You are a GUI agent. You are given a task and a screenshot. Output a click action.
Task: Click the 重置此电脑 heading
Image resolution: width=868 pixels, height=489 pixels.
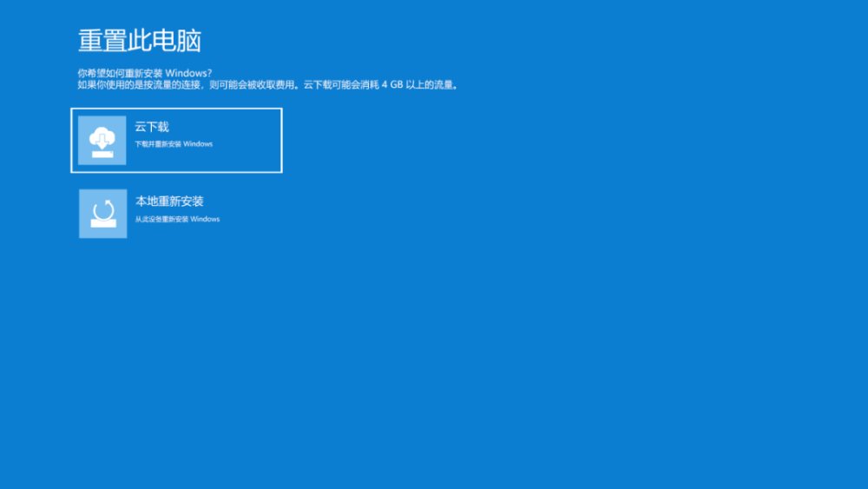(x=140, y=41)
